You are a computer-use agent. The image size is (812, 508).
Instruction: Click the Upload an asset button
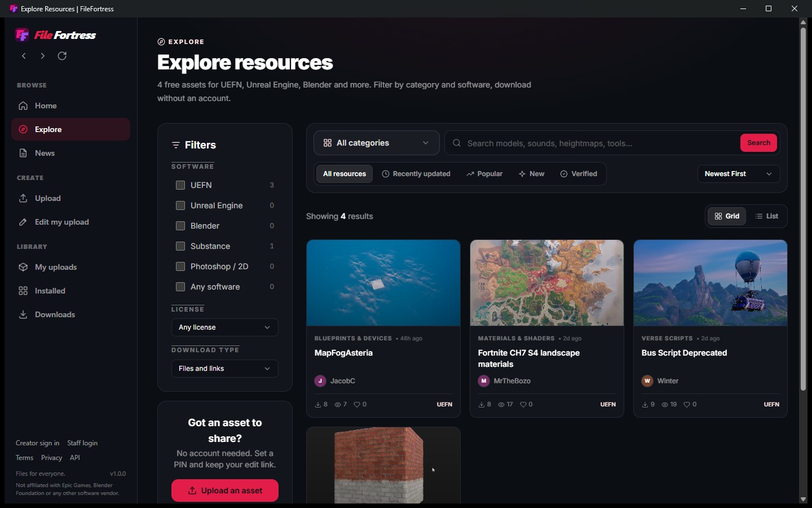pyautogui.click(x=224, y=491)
